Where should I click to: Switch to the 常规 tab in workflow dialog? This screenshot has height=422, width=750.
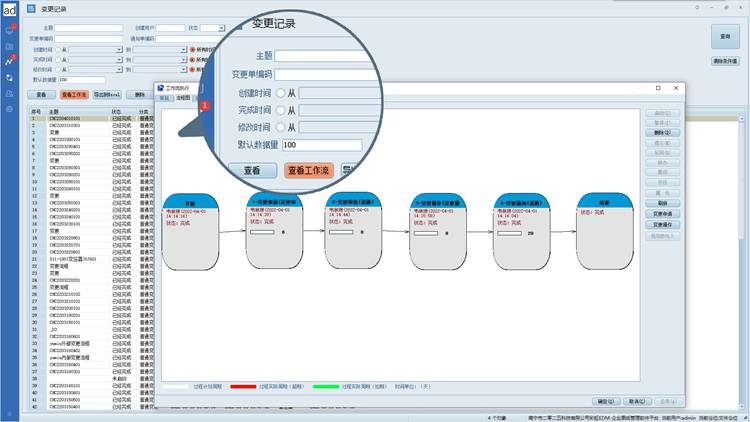point(165,98)
